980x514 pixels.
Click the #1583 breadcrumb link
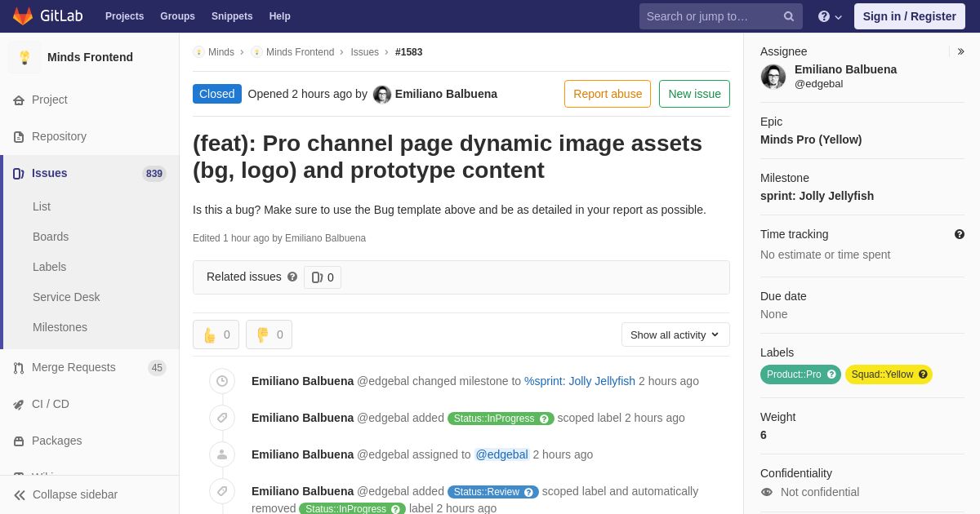409,52
